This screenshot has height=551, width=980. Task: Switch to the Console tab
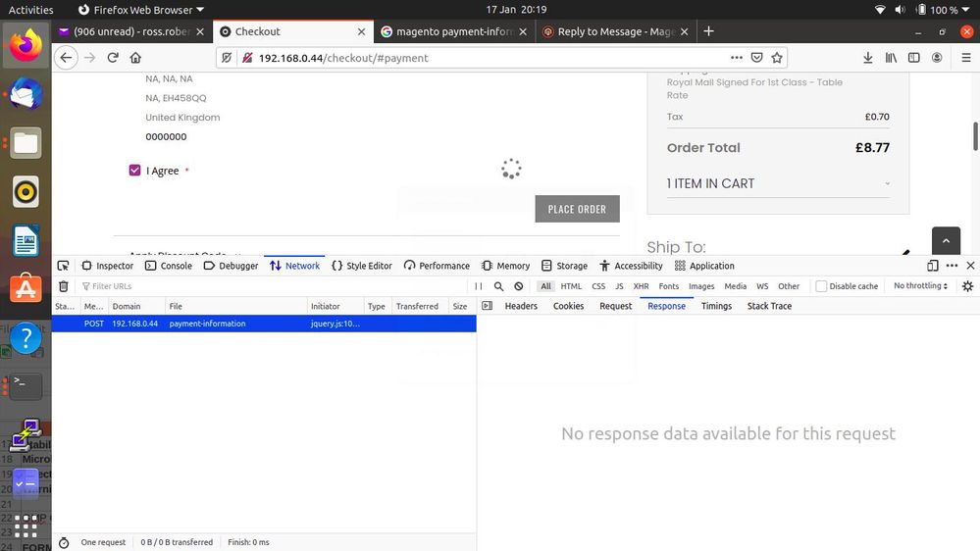click(x=169, y=266)
